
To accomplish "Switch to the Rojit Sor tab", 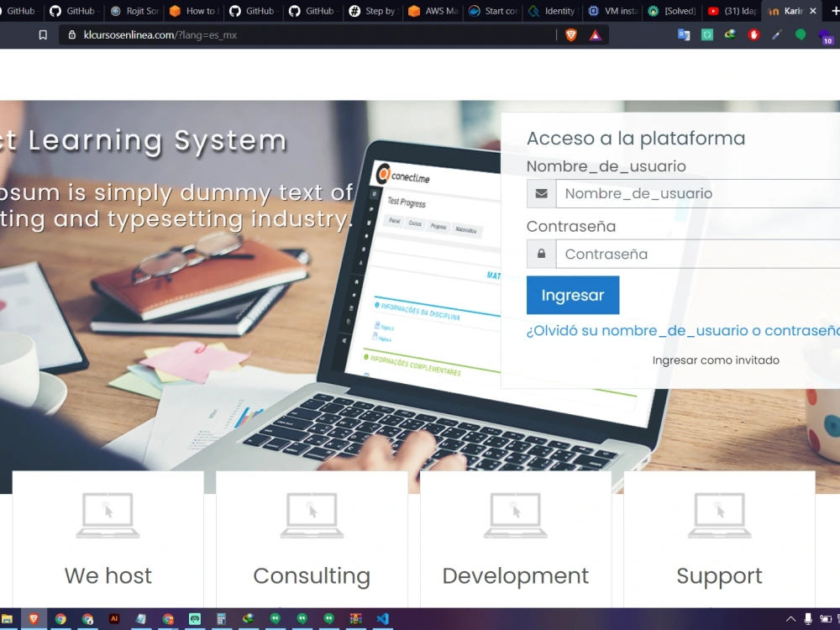I will [x=135, y=11].
